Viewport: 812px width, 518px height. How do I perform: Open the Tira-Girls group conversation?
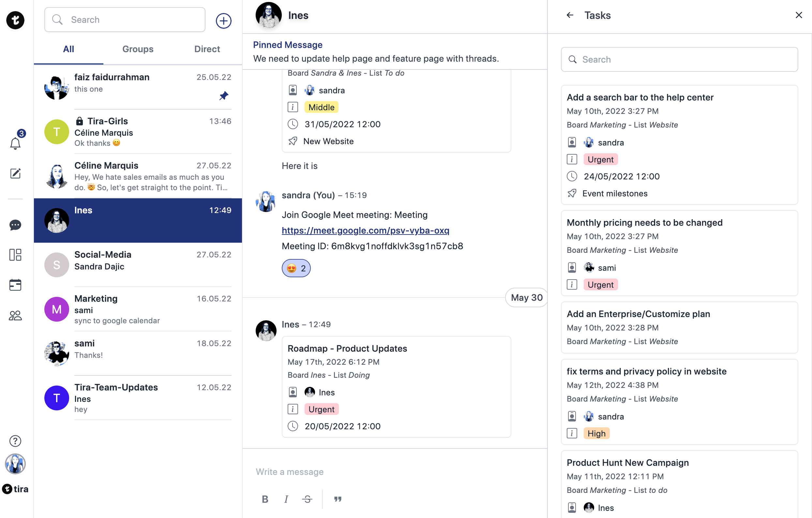(138, 132)
